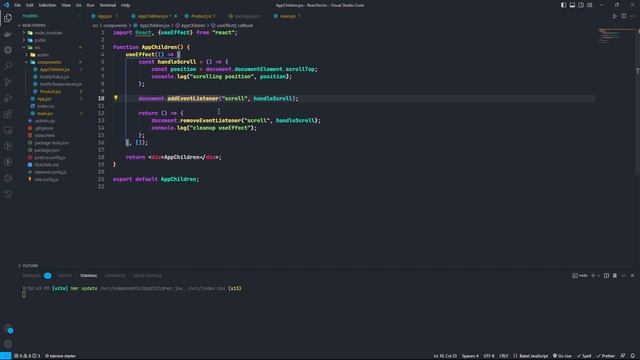
Task: Open terminal launch profile dropdown arrow
Action: (x=598, y=276)
